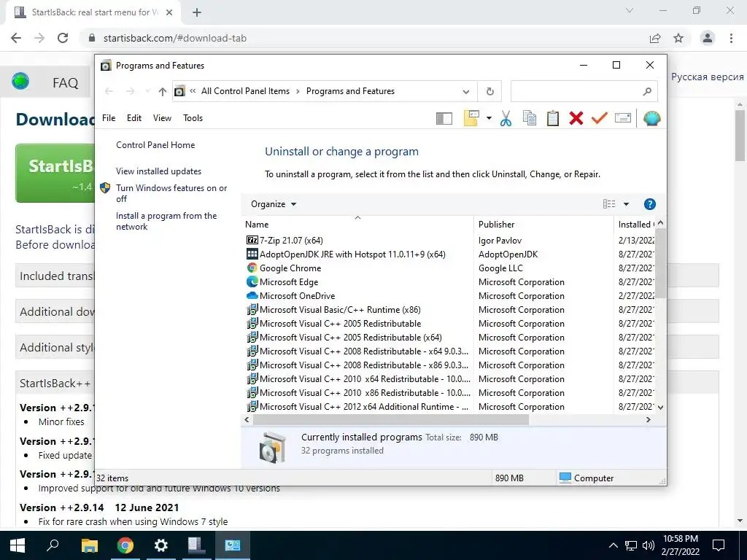Toggle the preview pane toolbar icon
This screenshot has height=560, width=747.
click(x=444, y=119)
